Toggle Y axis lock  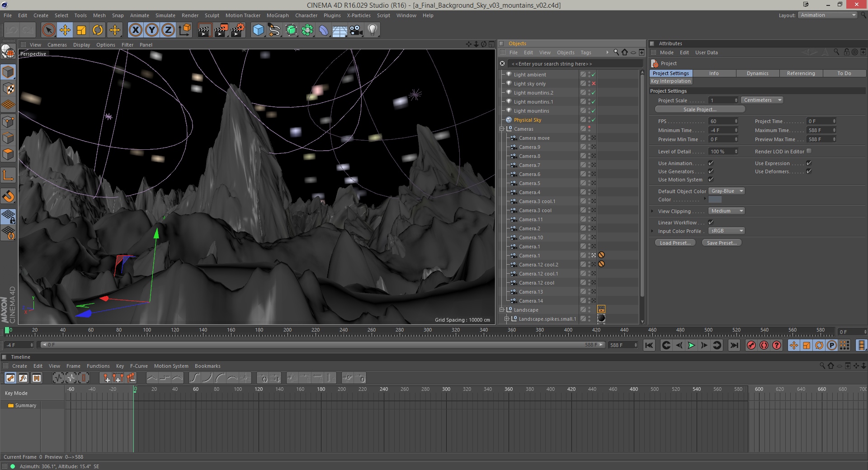point(152,30)
